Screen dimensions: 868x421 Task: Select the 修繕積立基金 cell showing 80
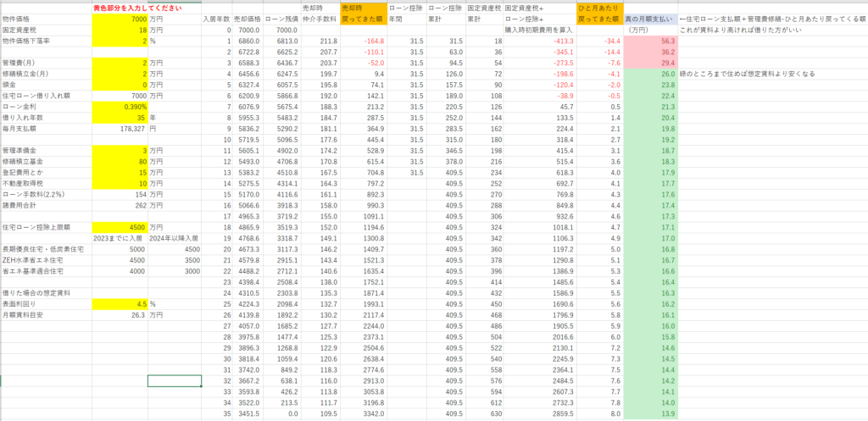tap(121, 162)
